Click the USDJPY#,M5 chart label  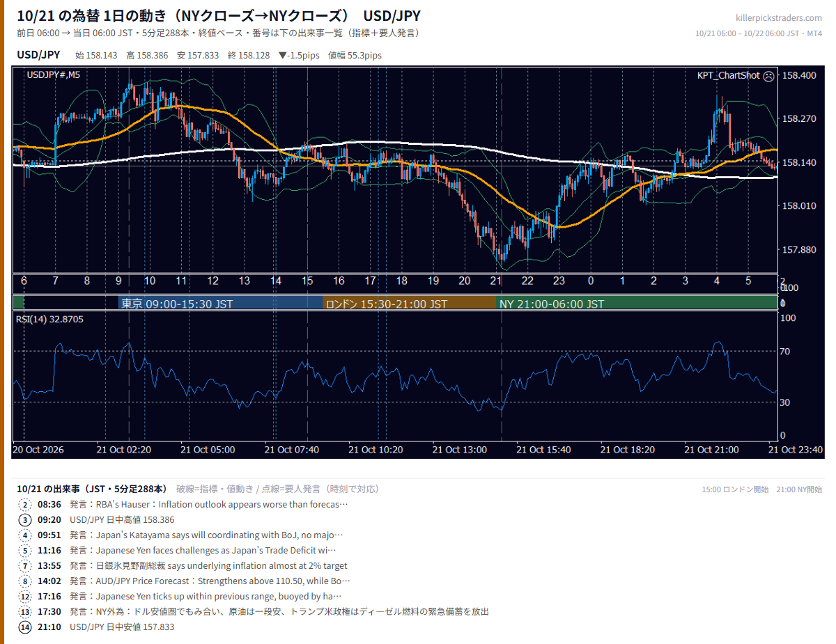53,75
